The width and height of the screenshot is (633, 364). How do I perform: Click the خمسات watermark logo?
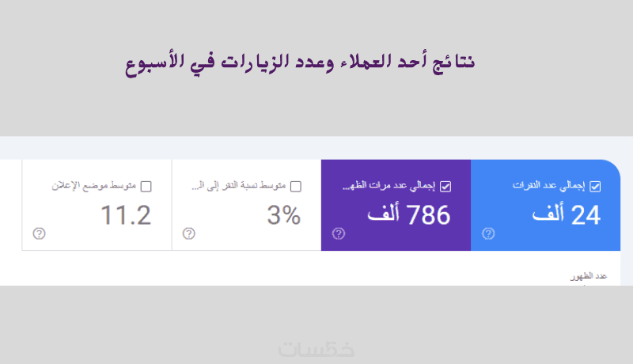point(316,349)
